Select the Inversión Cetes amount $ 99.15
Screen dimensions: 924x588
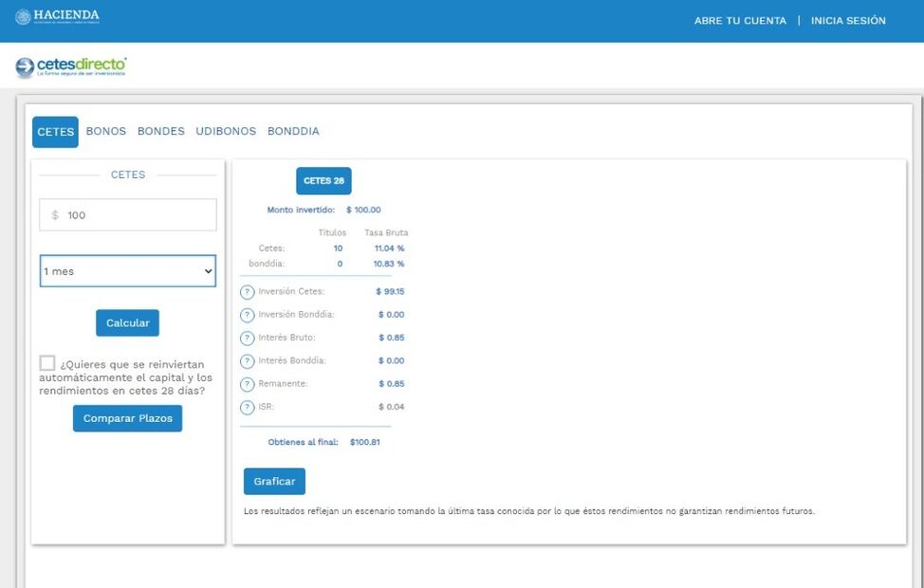(390, 292)
